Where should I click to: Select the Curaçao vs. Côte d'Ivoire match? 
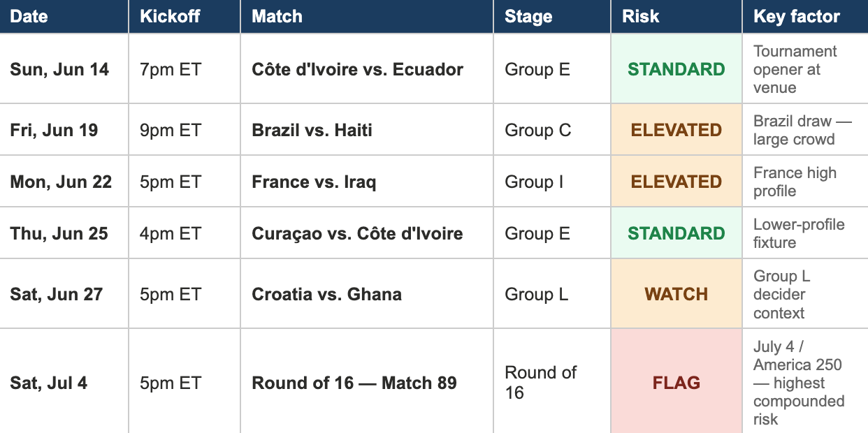pyautogui.click(x=357, y=233)
